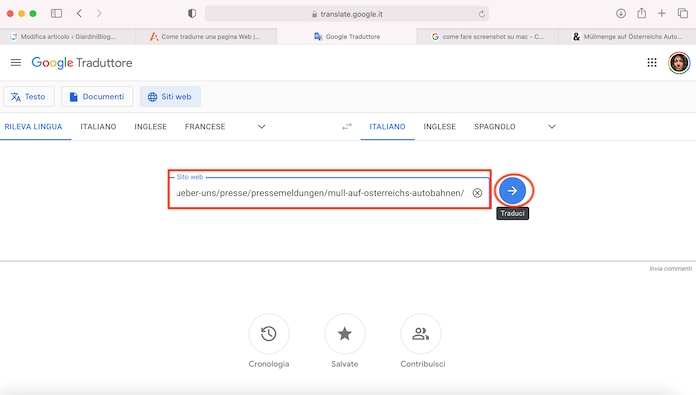Select SPAGNOLO as target language

point(494,126)
